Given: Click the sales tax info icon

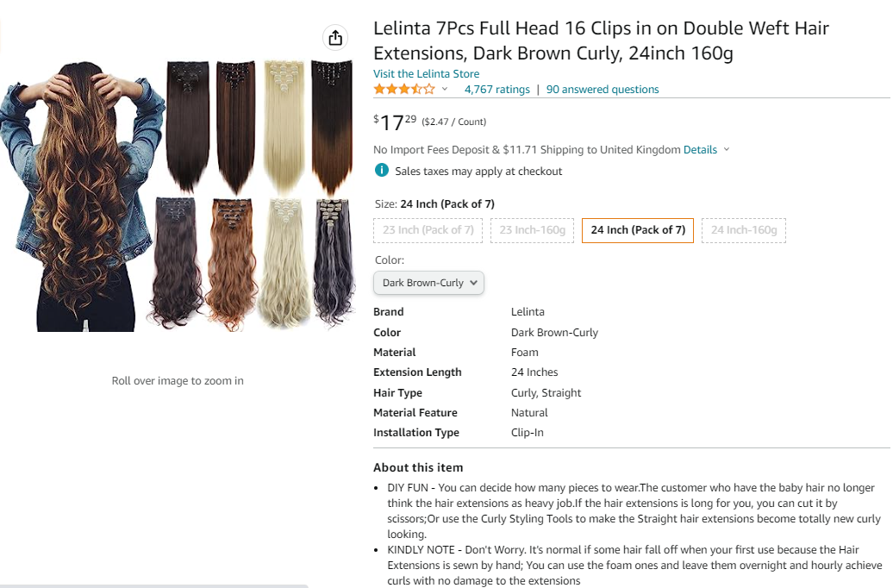Looking at the screenshot, I should click(382, 171).
